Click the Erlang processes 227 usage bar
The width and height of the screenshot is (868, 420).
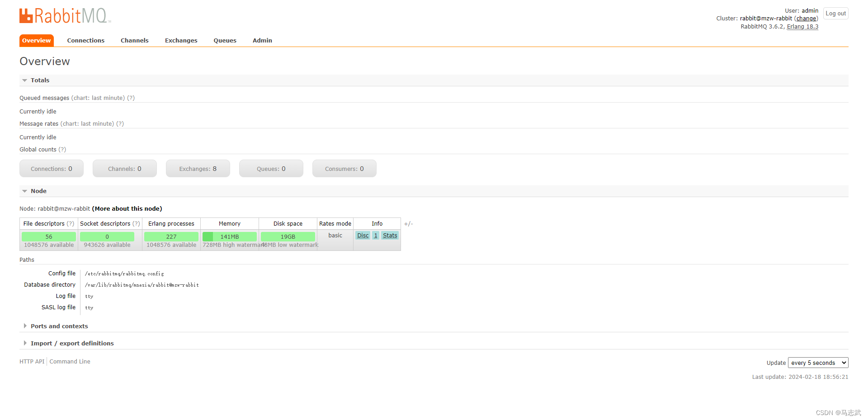(171, 237)
